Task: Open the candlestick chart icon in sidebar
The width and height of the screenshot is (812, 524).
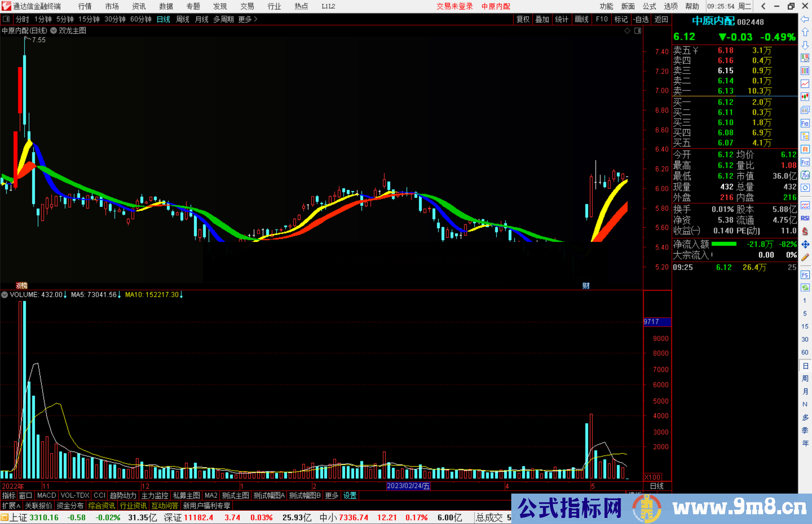Action: 805,97
